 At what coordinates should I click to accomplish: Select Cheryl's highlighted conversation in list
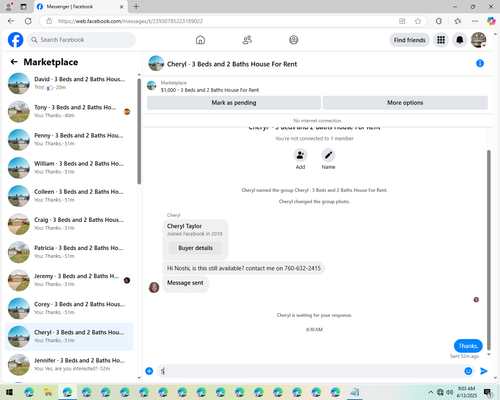click(x=69, y=336)
